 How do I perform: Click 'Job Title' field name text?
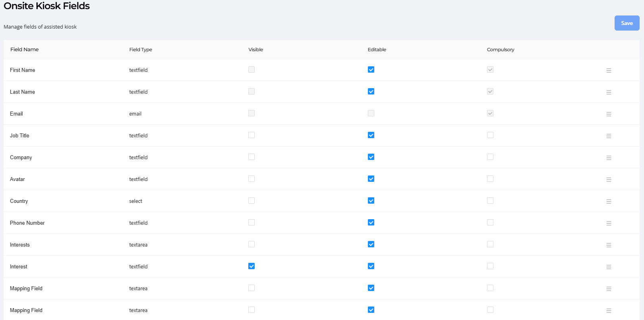(19, 135)
